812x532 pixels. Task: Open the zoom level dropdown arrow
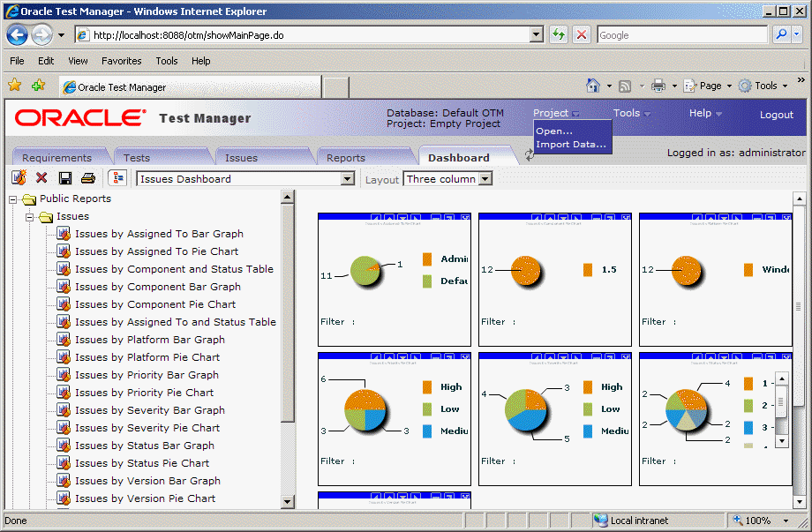coord(786,521)
